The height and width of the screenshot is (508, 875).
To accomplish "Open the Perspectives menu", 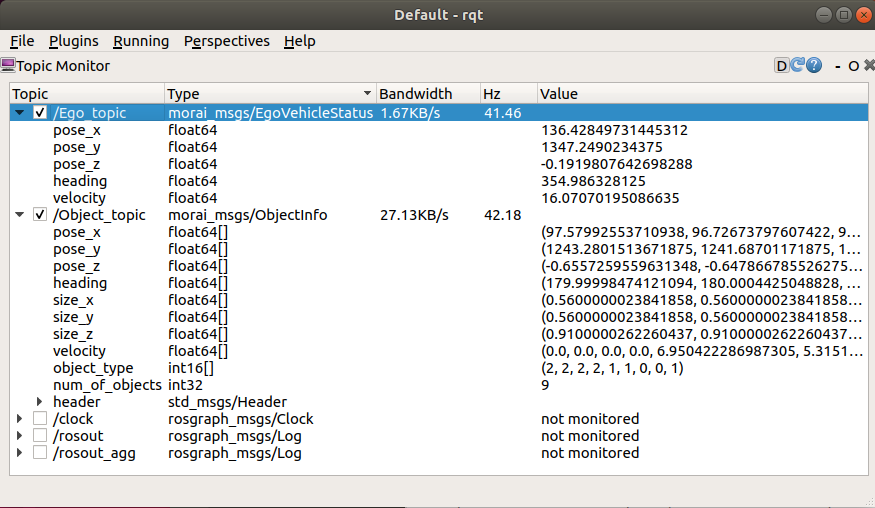I will (226, 41).
